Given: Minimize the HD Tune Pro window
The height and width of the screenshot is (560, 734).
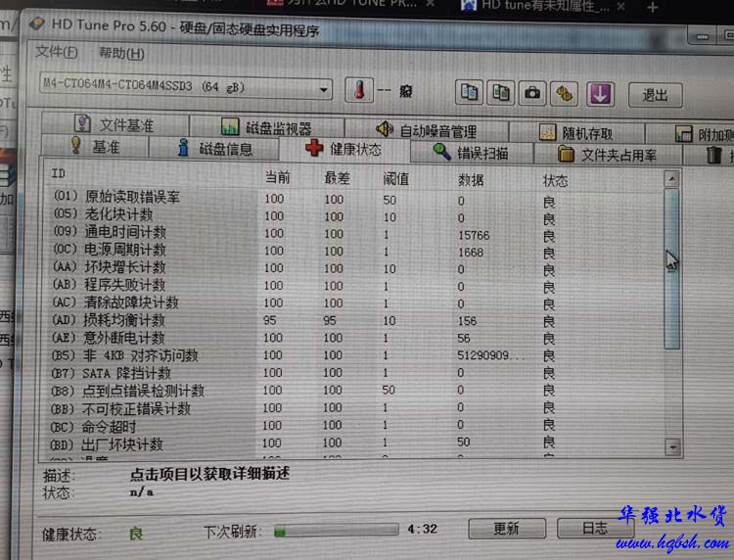Looking at the screenshot, I should (x=702, y=36).
